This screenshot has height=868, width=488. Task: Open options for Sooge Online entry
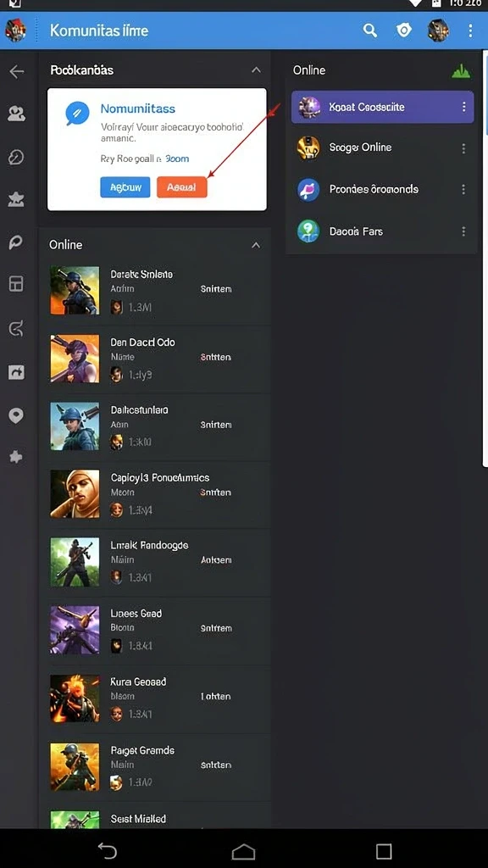click(x=463, y=148)
